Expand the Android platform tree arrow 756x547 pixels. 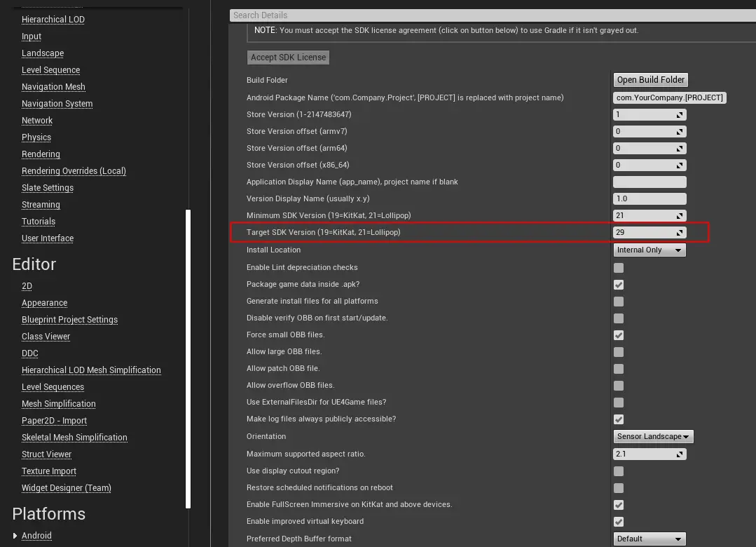(x=15, y=536)
